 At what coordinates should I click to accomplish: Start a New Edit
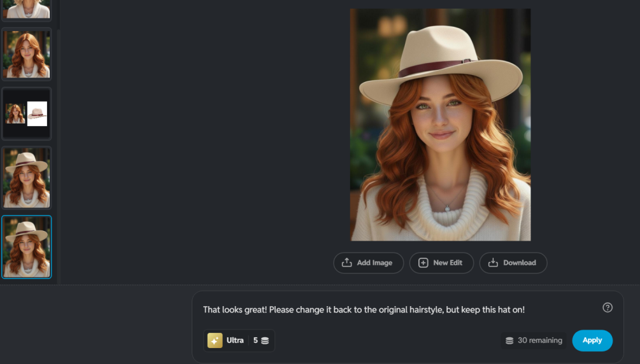point(441,263)
